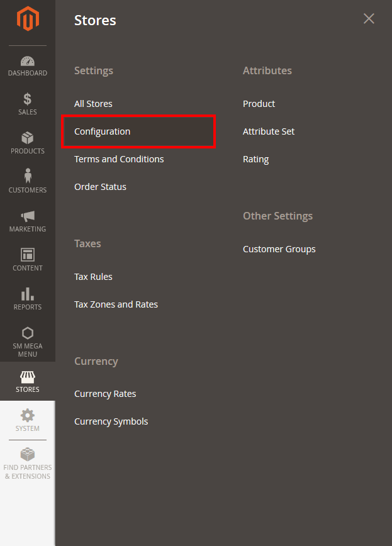Open Currency Symbols settings
Screen dimensions: 392x546
click(x=111, y=421)
